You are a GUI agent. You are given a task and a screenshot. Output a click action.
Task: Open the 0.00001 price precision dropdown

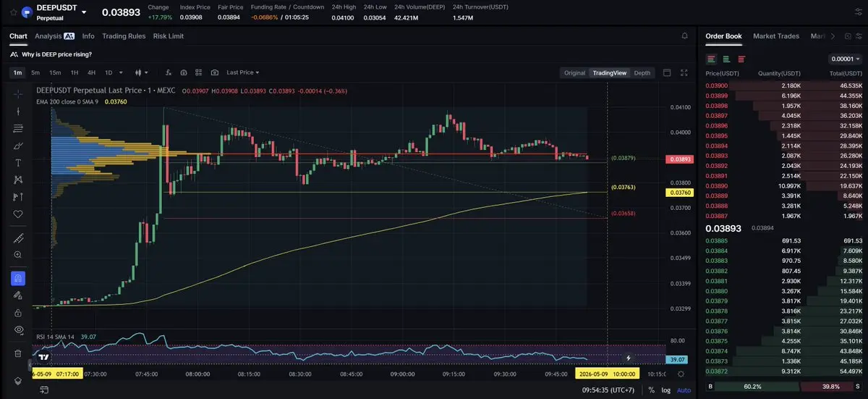tap(846, 59)
